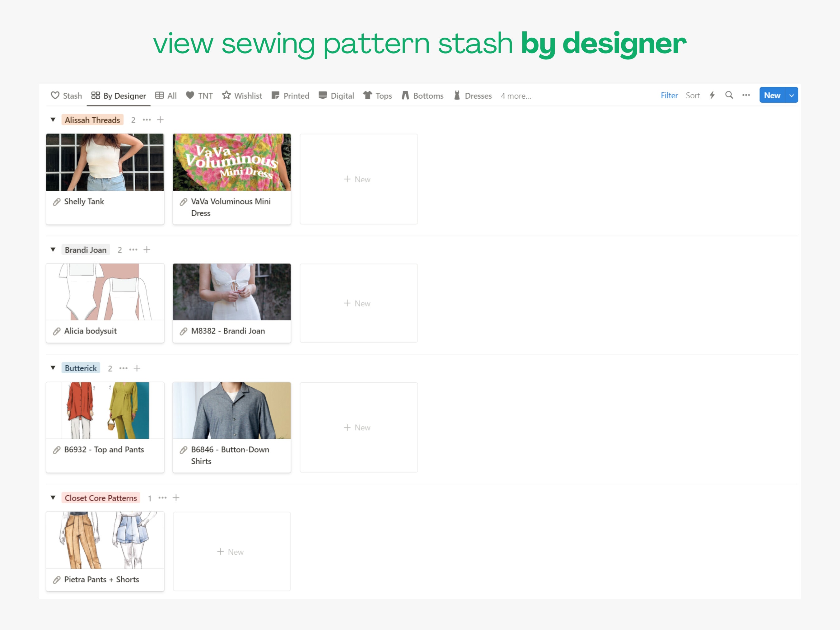The height and width of the screenshot is (630, 840).
Task: Open the Filter options
Action: click(x=669, y=95)
